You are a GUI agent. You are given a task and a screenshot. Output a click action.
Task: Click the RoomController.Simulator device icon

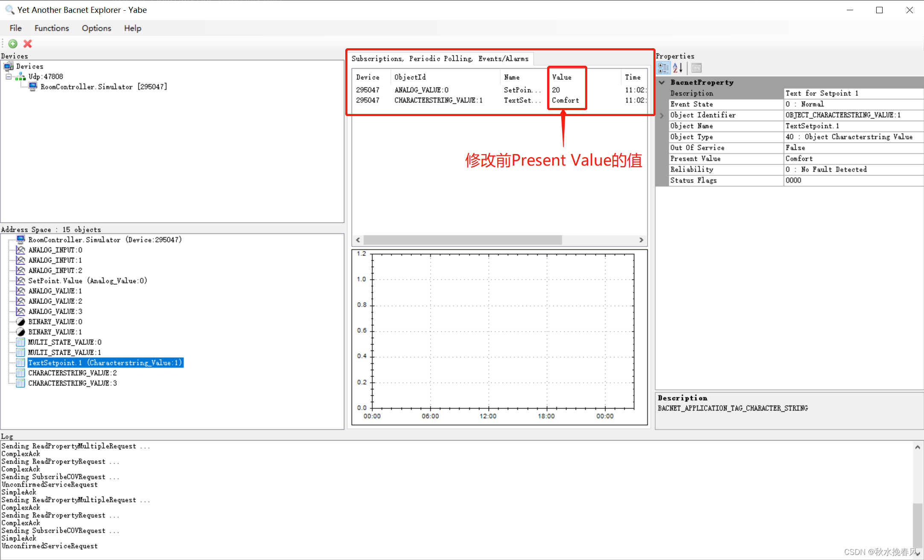pos(33,86)
